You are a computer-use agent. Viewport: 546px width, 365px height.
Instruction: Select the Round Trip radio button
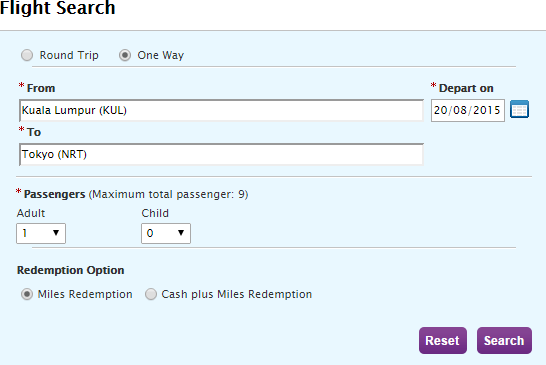click(x=27, y=55)
